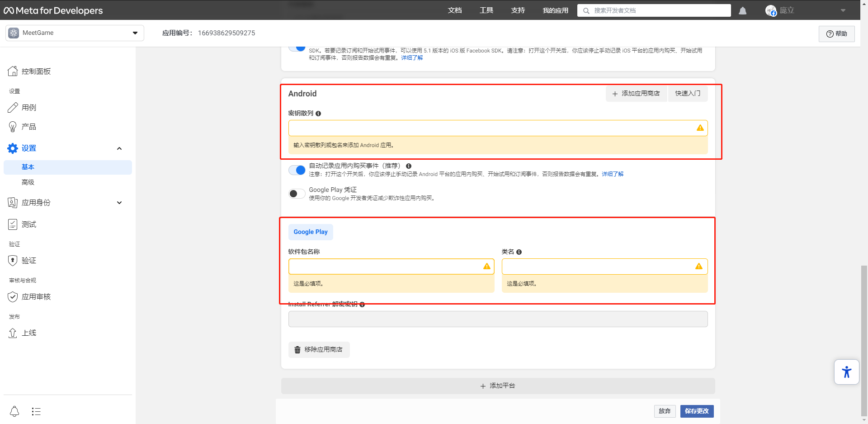Open the 支持 menu
Viewport: 868px width, 424px height.
518,10
